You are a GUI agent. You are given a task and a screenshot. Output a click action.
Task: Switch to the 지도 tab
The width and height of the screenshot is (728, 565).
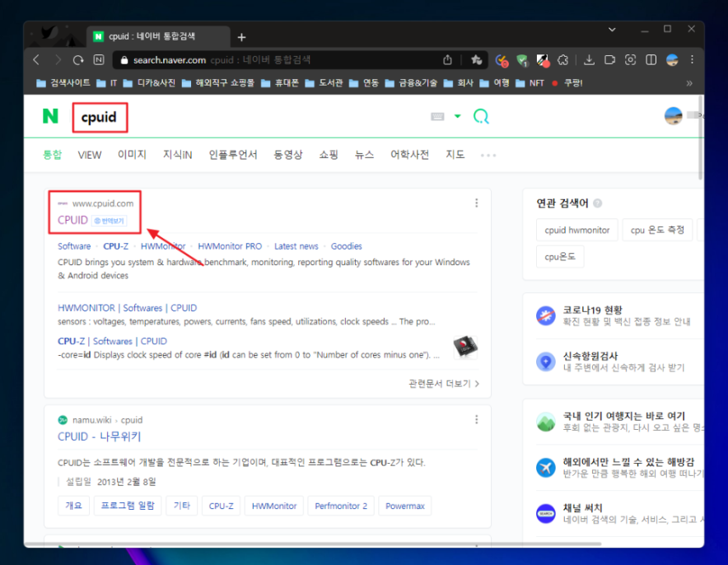[x=455, y=155]
